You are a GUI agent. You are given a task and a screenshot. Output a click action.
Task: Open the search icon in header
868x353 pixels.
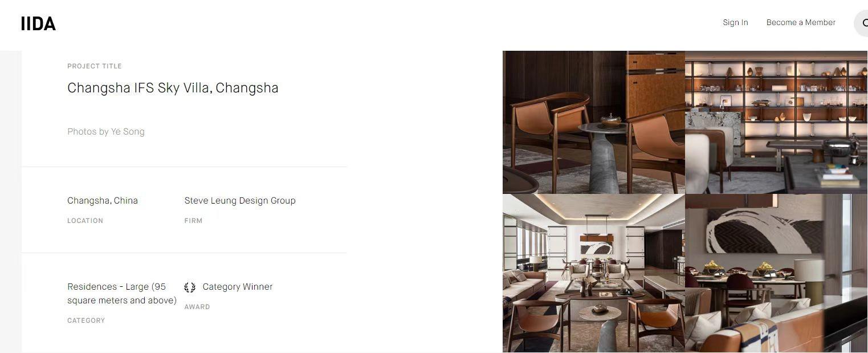click(861, 23)
